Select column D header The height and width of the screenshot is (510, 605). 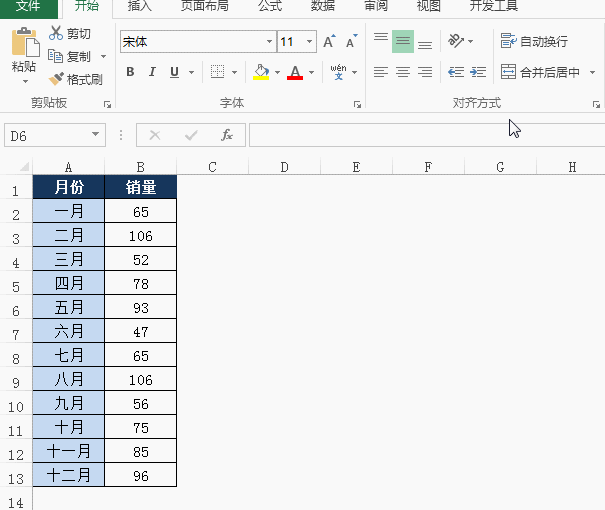click(284, 167)
